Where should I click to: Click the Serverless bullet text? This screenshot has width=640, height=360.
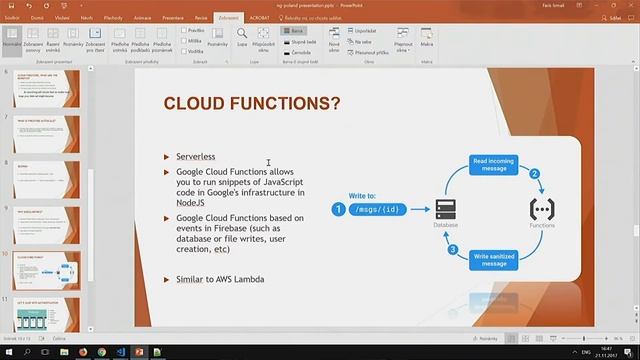coord(196,157)
